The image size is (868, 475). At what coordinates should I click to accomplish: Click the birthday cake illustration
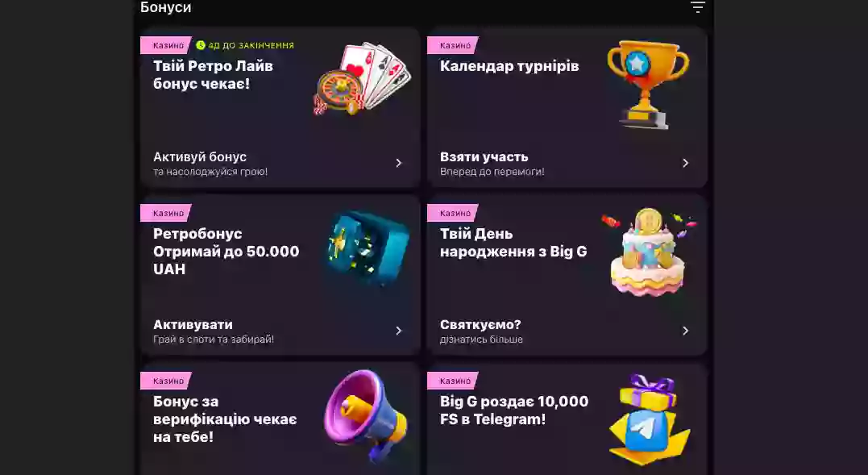coord(648,252)
